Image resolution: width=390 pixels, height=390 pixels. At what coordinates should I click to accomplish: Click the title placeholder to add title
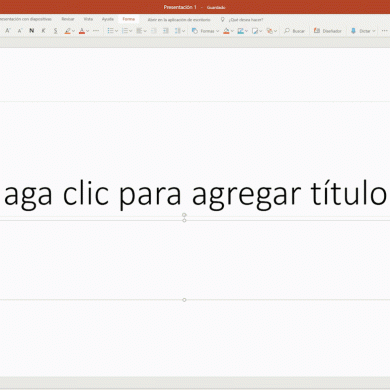[195, 194]
